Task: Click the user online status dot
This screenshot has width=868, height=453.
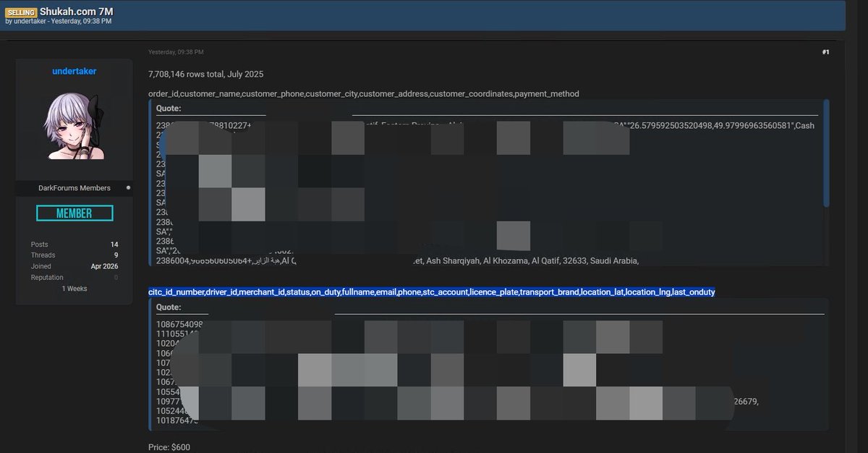Action: [128, 187]
